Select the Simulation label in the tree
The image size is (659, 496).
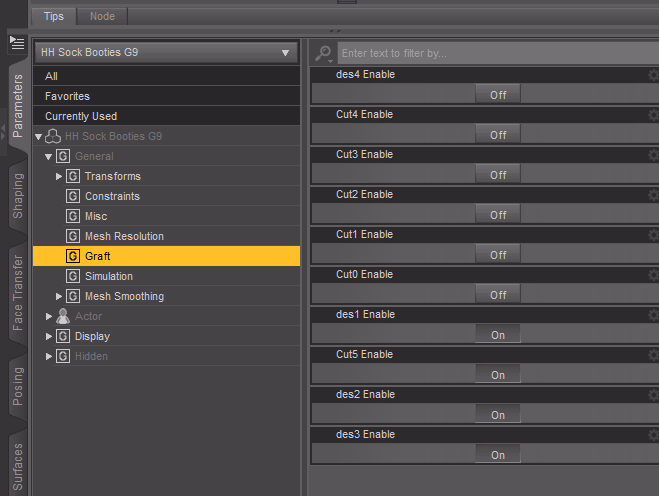(109, 276)
